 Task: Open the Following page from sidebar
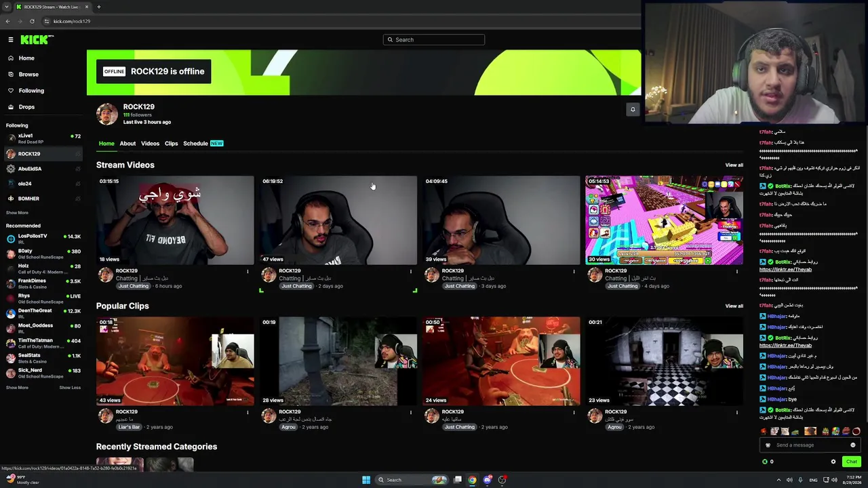click(x=31, y=91)
